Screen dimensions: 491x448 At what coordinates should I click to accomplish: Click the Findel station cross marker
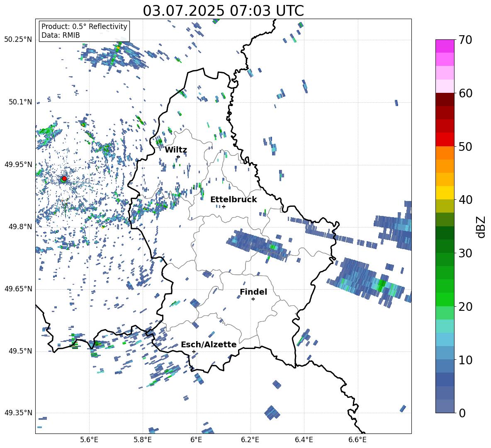tap(253, 299)
